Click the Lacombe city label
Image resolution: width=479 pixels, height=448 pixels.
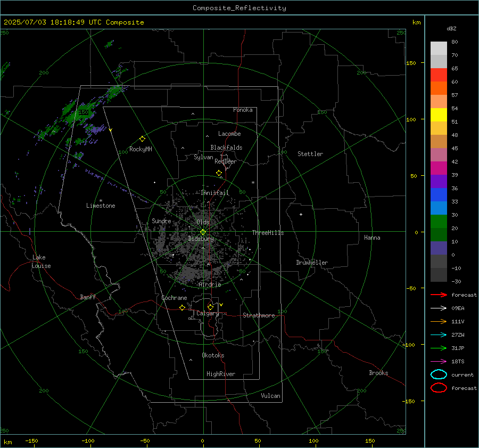click(229, 134)
